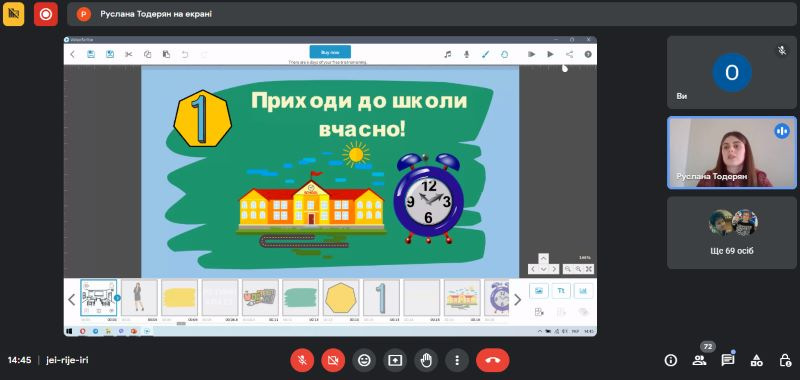
Task: Click the copy icon in VideoScribe toolbar
Action: click(x=147, y=54)
